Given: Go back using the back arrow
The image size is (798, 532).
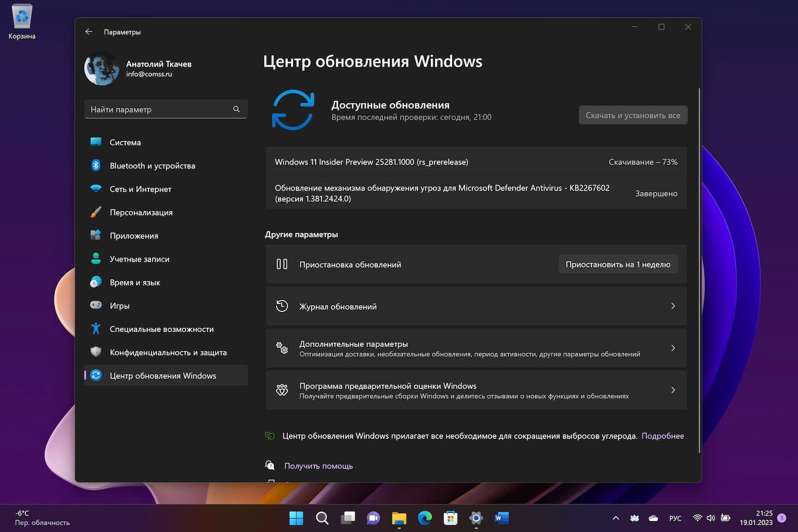Looking at the screenshot, I should (x=89, y=31).
